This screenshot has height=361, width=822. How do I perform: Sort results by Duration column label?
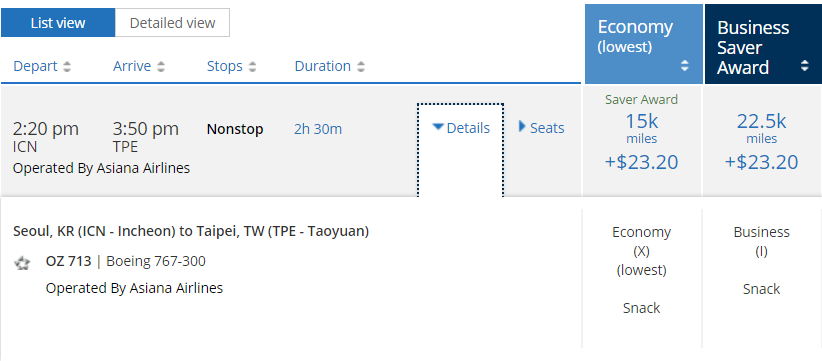[x=323, y=67]
